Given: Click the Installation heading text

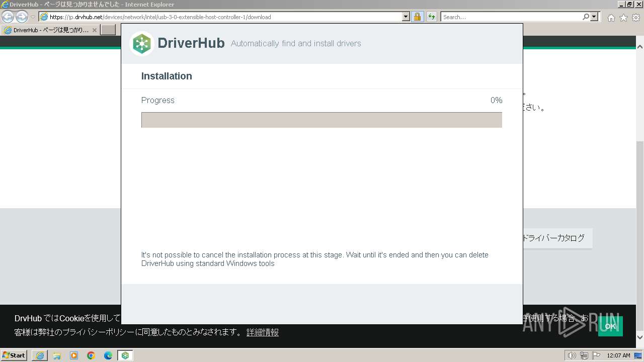Looking at the screenshot, I should pyautogui.click(x=167, y=76).
